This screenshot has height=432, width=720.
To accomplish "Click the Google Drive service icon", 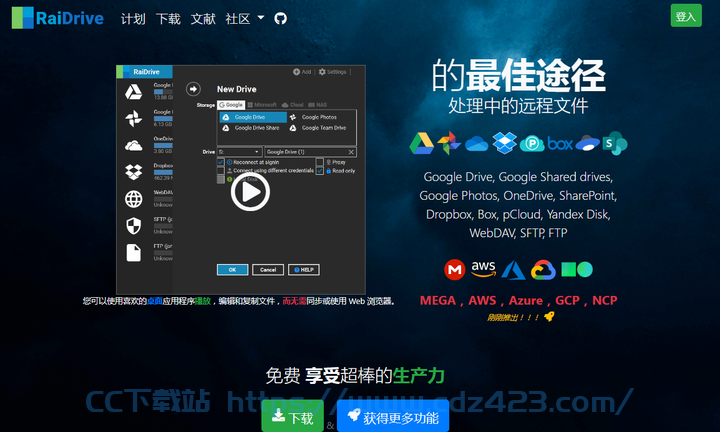I will (x=422, y=143).
